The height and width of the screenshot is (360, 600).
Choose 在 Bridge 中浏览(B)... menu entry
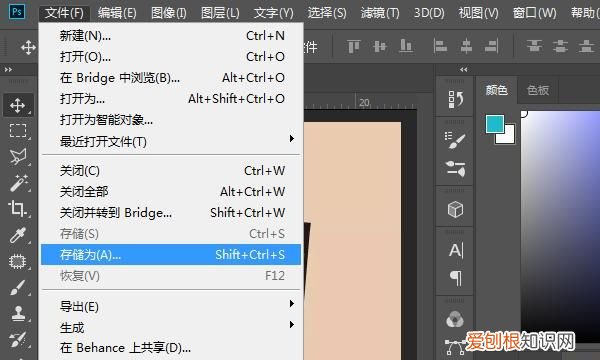pos(171,78)
